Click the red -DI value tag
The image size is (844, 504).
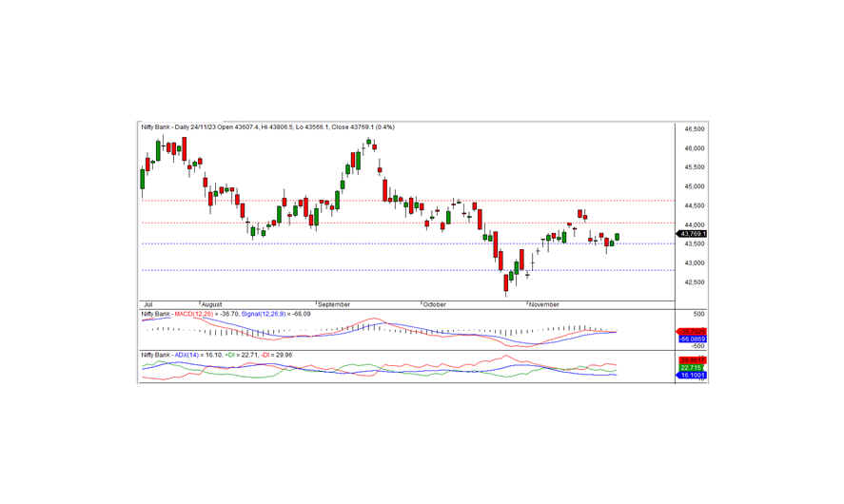tap(692, 360)
